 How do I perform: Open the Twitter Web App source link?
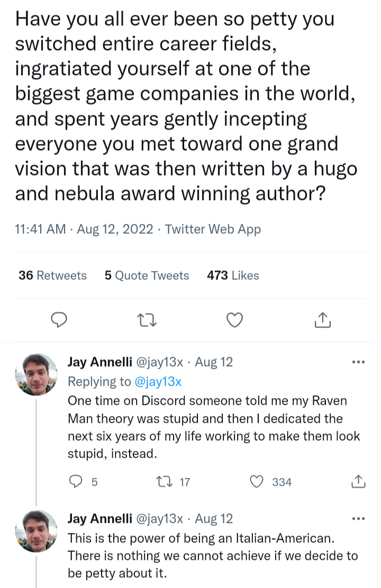coord(213,229)
